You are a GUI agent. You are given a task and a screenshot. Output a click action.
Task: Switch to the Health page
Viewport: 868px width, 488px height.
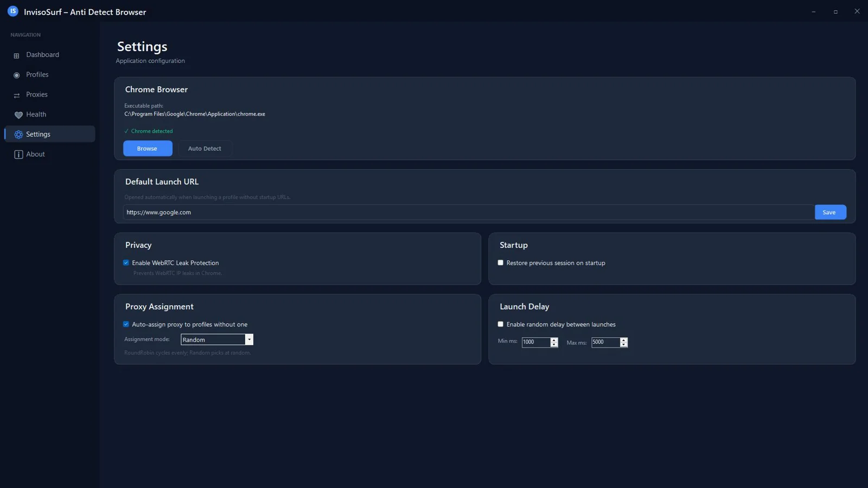tap(50, 114)
